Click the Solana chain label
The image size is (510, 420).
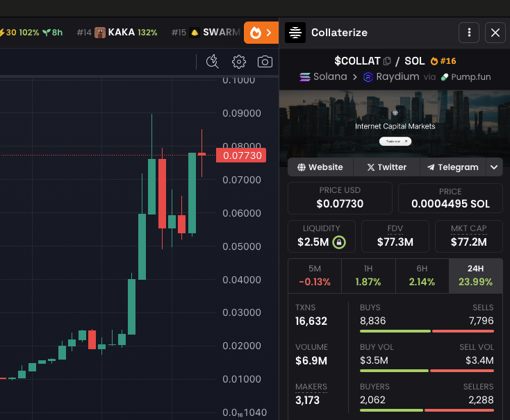330,77
